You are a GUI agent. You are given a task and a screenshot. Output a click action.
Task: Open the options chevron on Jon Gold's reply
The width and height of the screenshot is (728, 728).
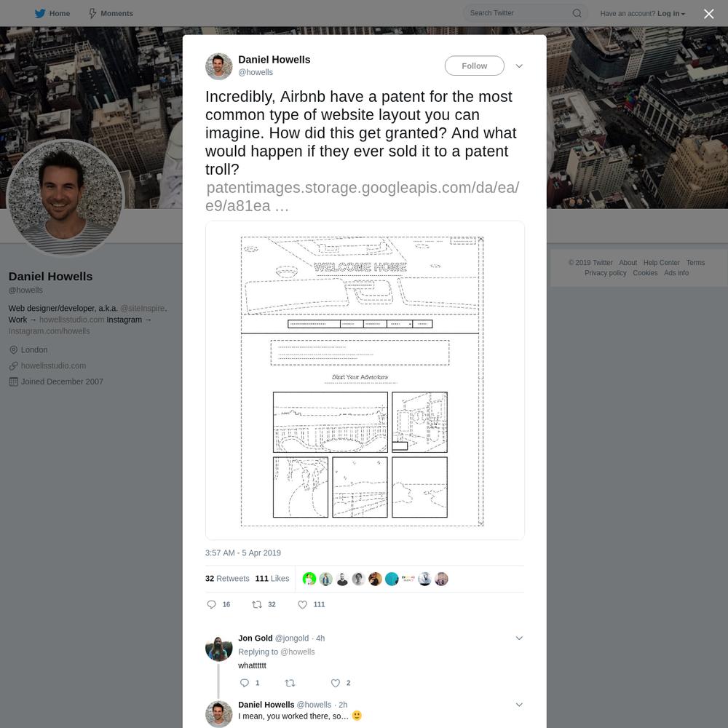tap(519, 638)
